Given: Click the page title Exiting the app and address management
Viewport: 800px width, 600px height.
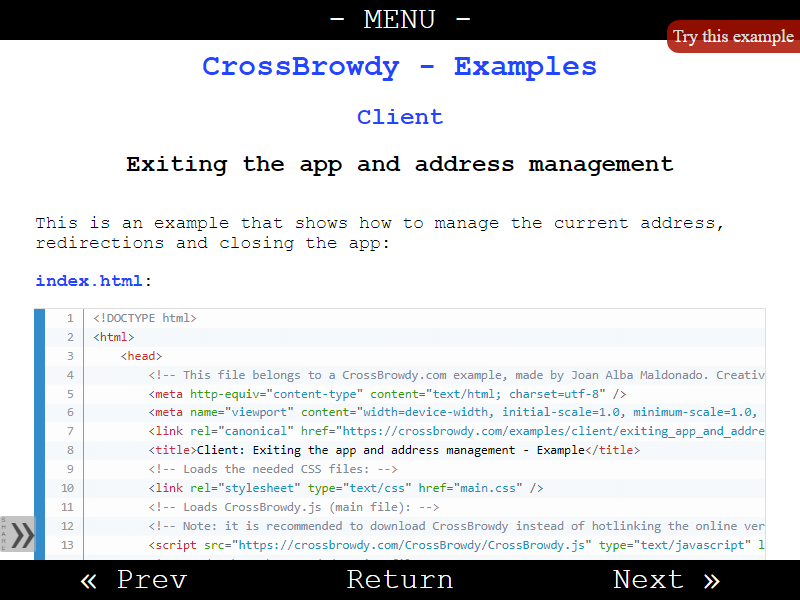Looking at the screenshot, I should [x=399, y=164].
